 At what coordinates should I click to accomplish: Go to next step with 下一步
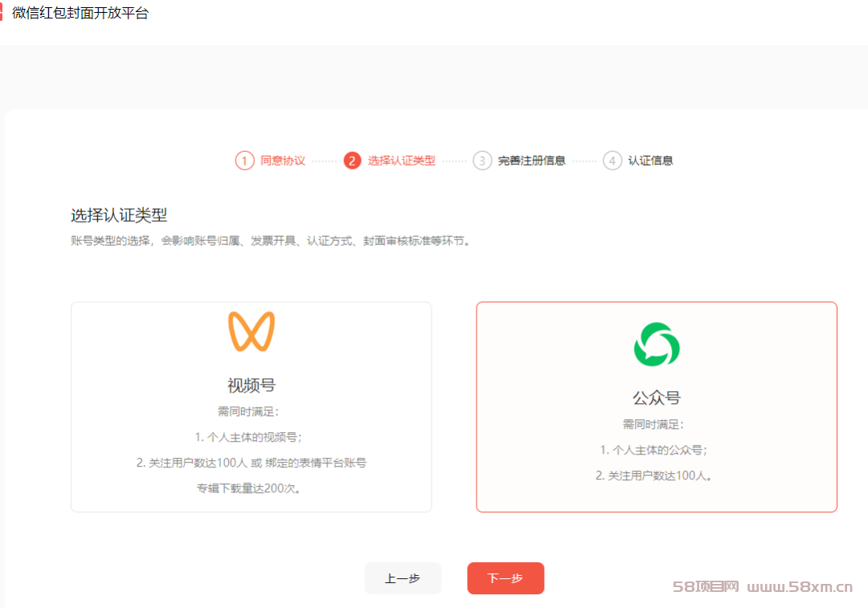506,578
